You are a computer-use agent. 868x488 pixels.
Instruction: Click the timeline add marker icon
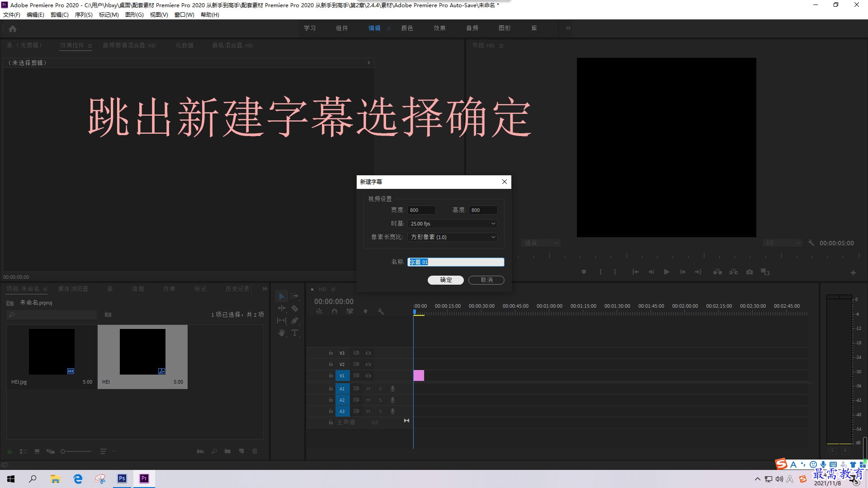point(365,311)
